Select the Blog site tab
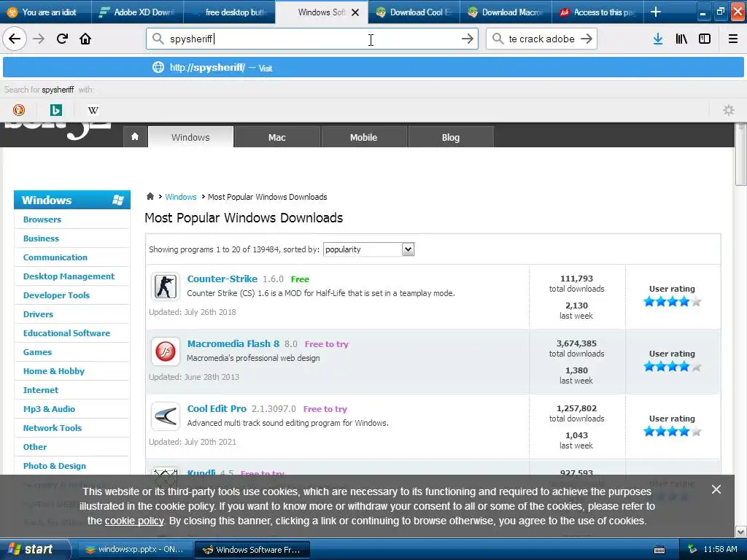Screen dimensions: 747x560 451,137
